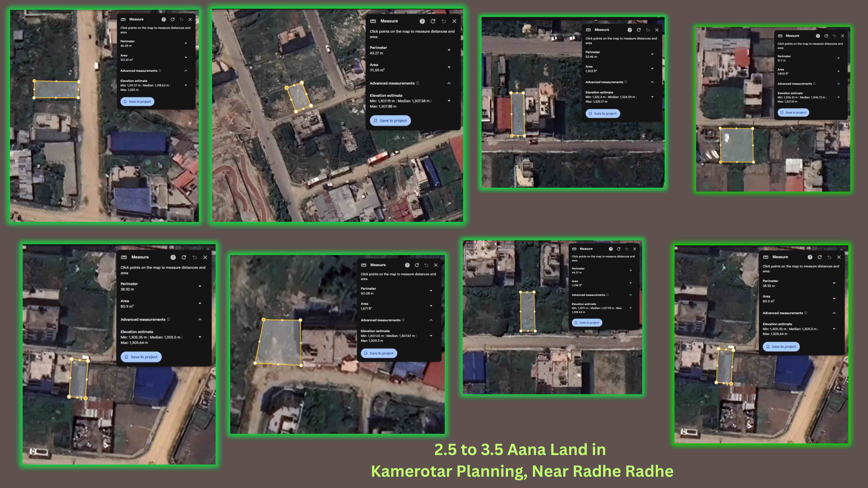Image resolution: width=868 pixels, height=488 pixels.
Task: Collapse Advanced measurements in the 1,800 ft² panel
Action: [838, 84]
